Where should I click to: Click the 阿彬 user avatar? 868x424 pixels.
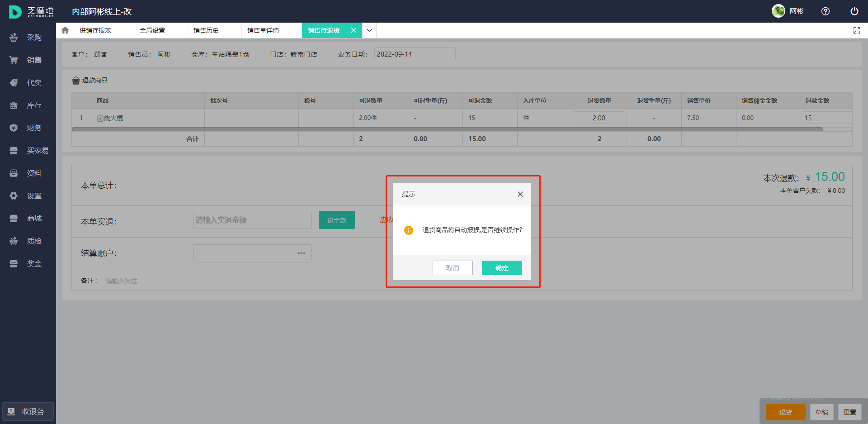click(x=778, y=11)
